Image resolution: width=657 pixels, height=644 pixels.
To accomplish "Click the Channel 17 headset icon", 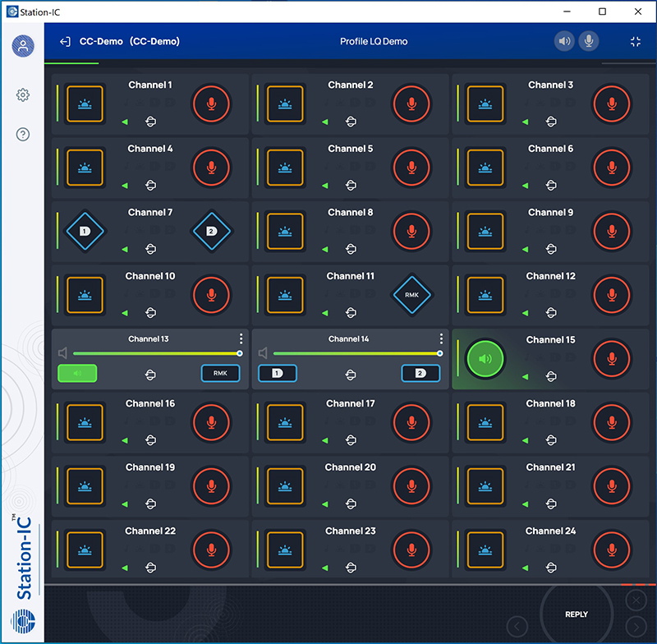I will tap(351, 440).
